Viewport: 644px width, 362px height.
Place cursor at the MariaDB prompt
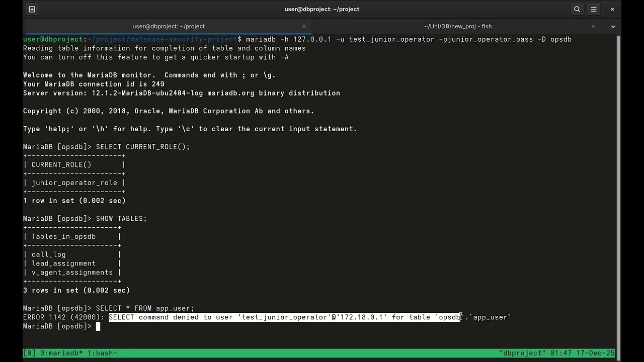pos(98,326)
